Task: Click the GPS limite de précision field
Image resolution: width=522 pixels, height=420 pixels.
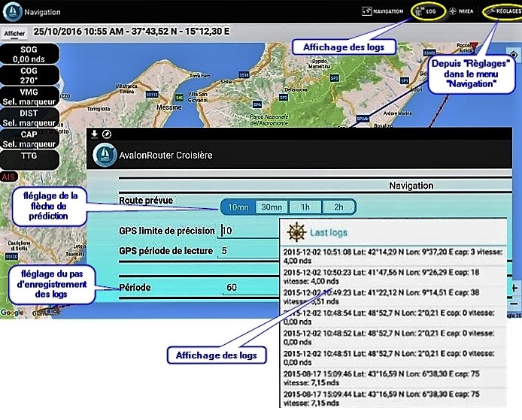Action: 248,231
